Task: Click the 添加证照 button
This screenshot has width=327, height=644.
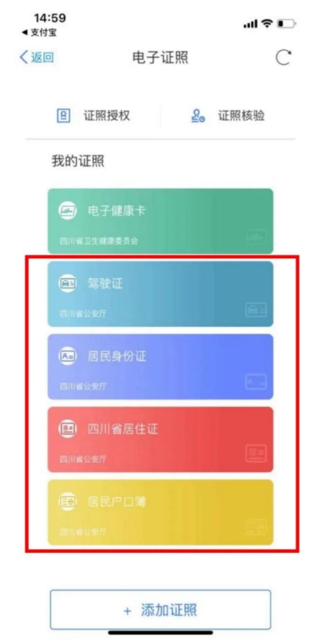Action: (160, 610)
